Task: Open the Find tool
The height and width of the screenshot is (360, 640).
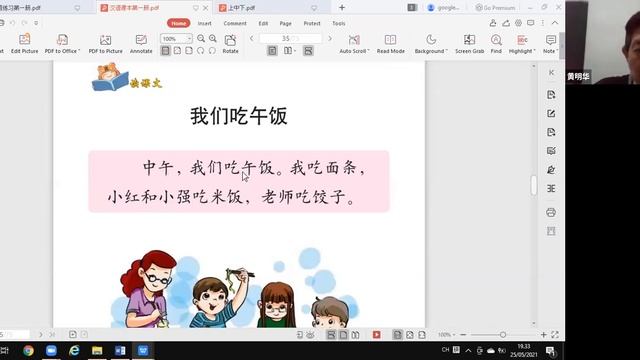Action: [x=496, y=44]
